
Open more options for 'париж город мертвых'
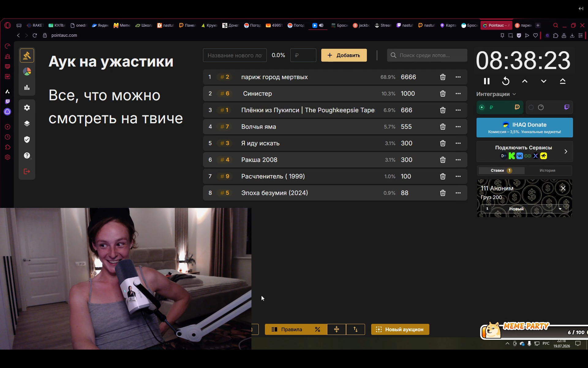(x=458, y=77)
